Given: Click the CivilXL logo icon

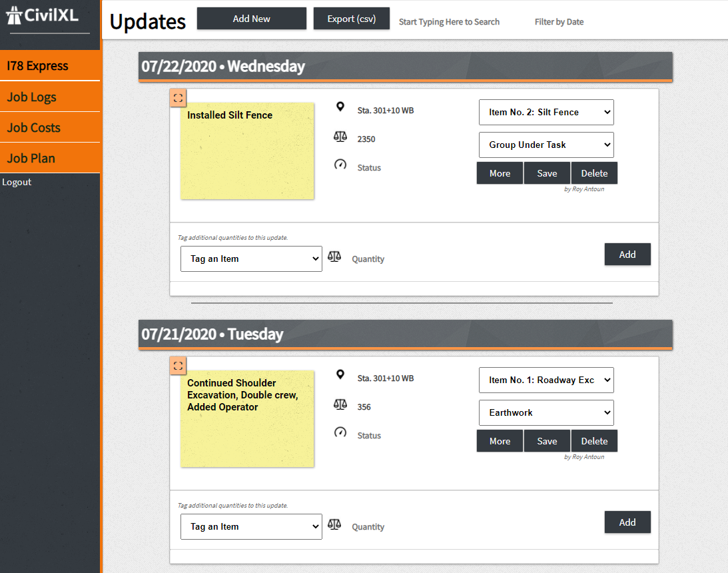Looking at the screenshot, I should pyautogui.click(x=15, y=15).
